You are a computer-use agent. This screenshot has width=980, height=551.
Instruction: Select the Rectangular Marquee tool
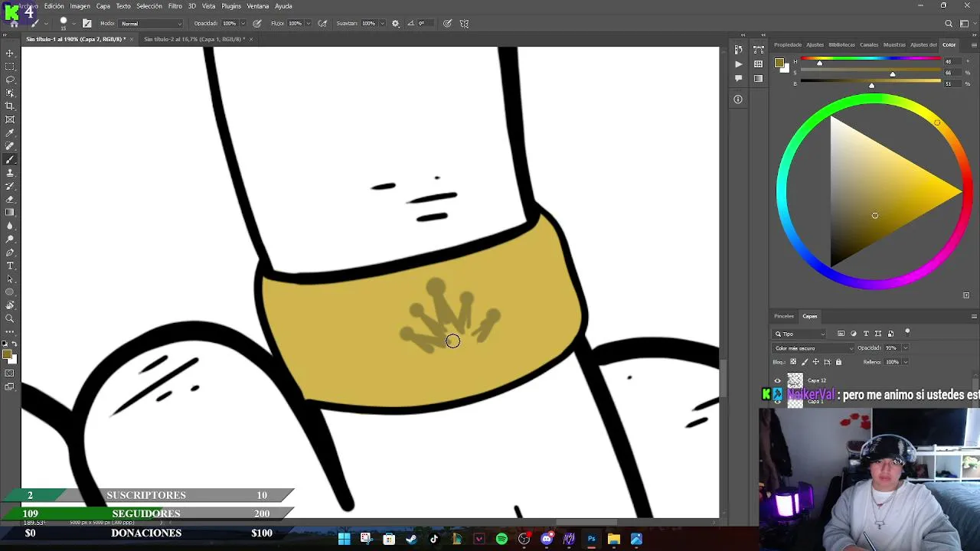10,67
